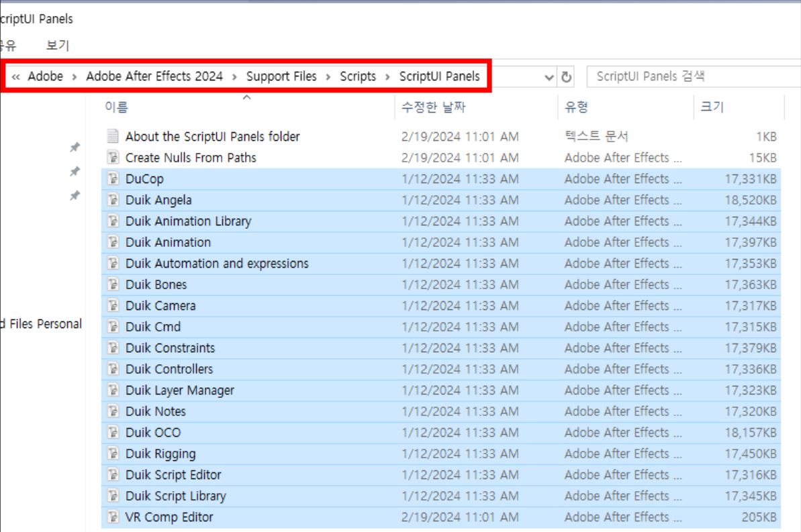Open the 보기 ribbon tab

[x=57, y=45]
